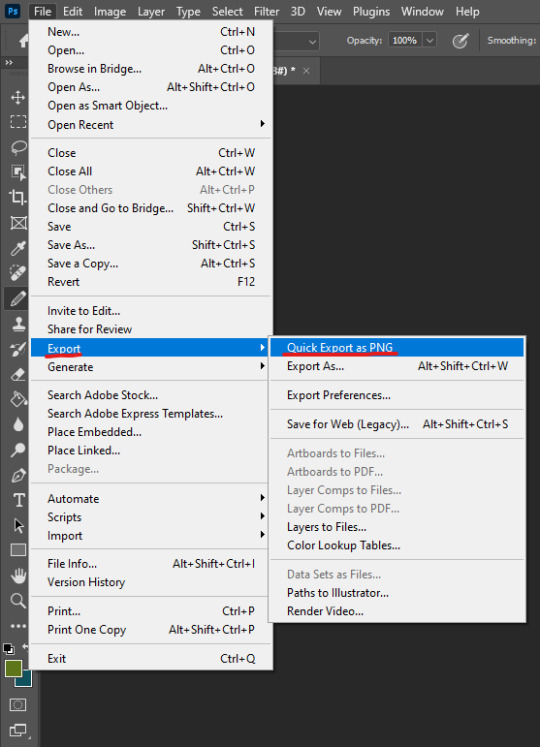Select the Zoom tool
The height and width of the screenshot is (747, 540).
coord(18,601)
